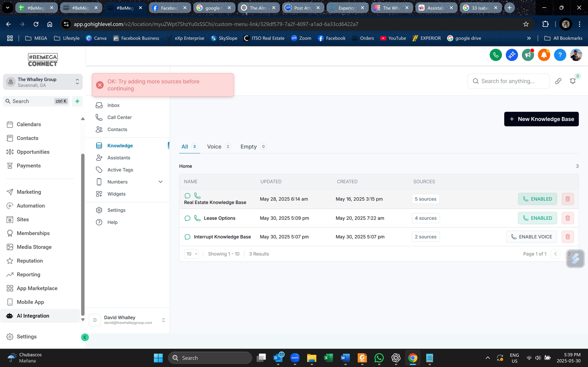Disable voice for Lease Options
Image resolution: width=588 pixels, height=367 pixels.
537,218
